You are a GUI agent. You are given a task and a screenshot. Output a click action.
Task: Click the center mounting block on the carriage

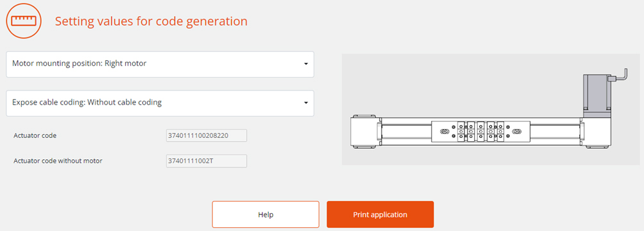[x=480, y=132]
